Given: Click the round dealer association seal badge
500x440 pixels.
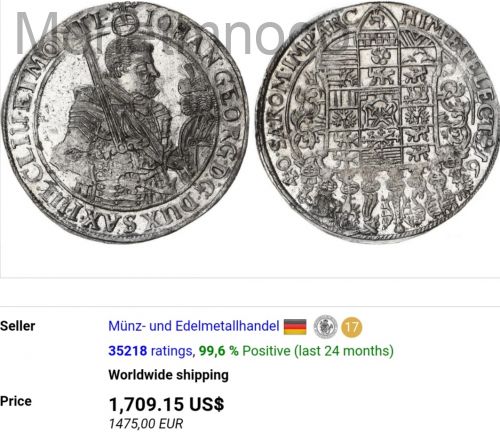Looking at the screenshot, I should 325,327.
